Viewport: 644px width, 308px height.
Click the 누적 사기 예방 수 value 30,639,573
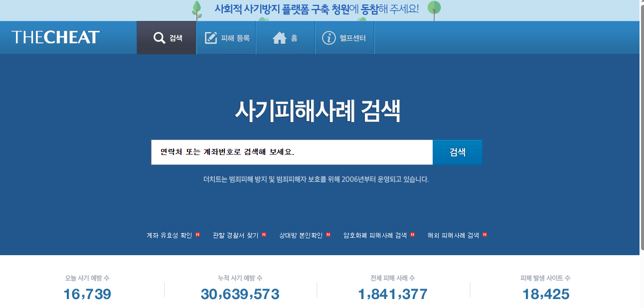(240, 294)
